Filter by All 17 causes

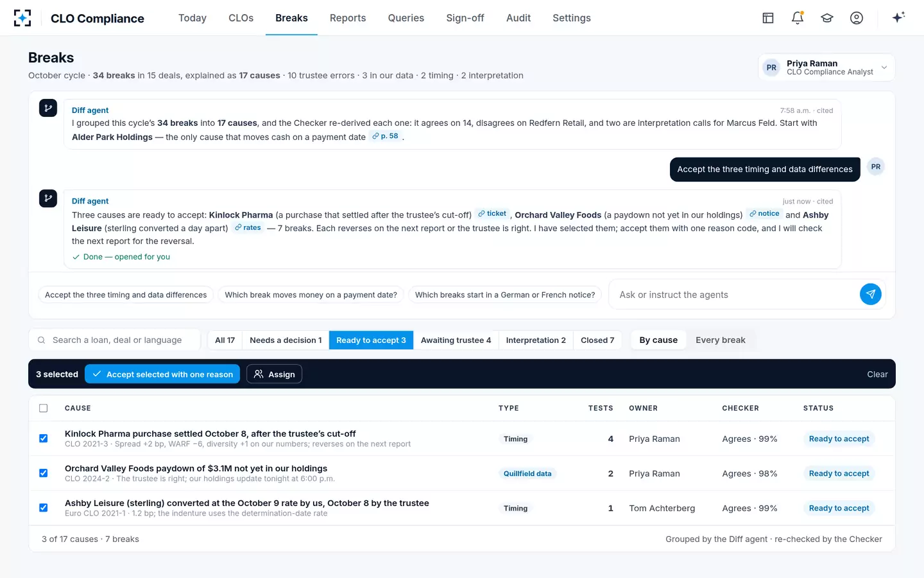point(225,340)
